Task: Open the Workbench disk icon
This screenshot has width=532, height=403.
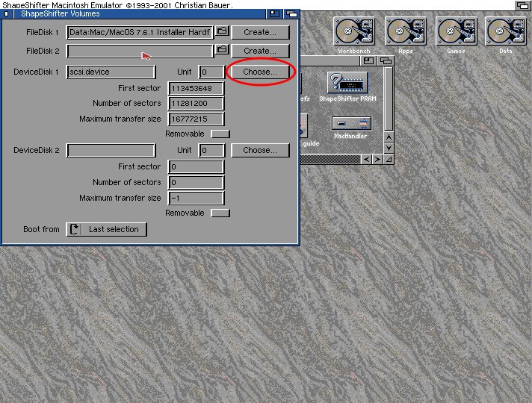Action: point(354,31)
